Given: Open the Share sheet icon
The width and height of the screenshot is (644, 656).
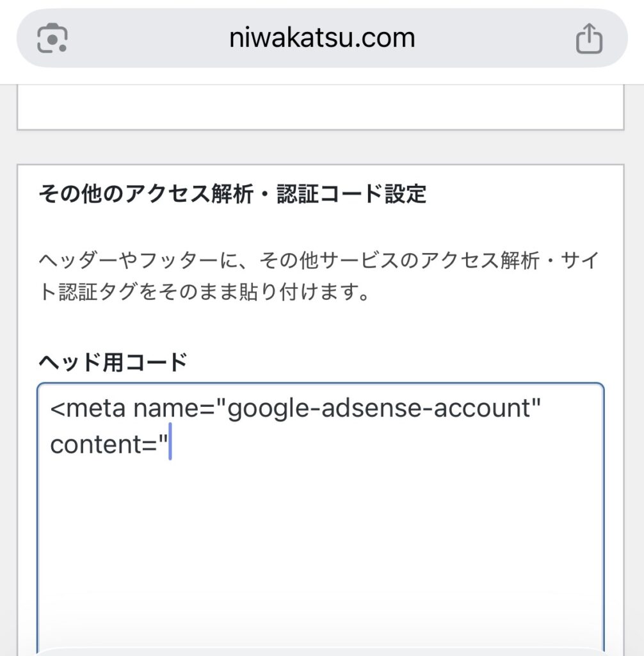Looking at the screenshot, I should (589, 38).
